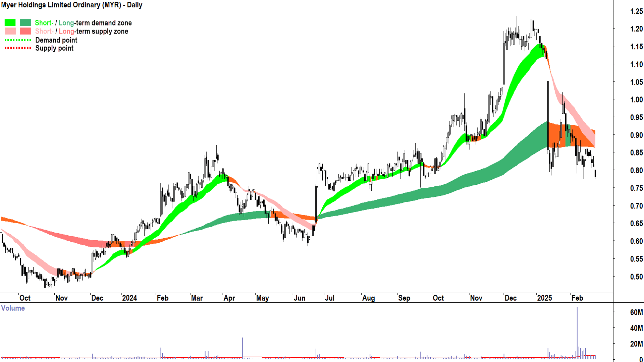Screen dimensions: 644x362
Task: Click the 1.25 price axis label
Action: (636, 11)
